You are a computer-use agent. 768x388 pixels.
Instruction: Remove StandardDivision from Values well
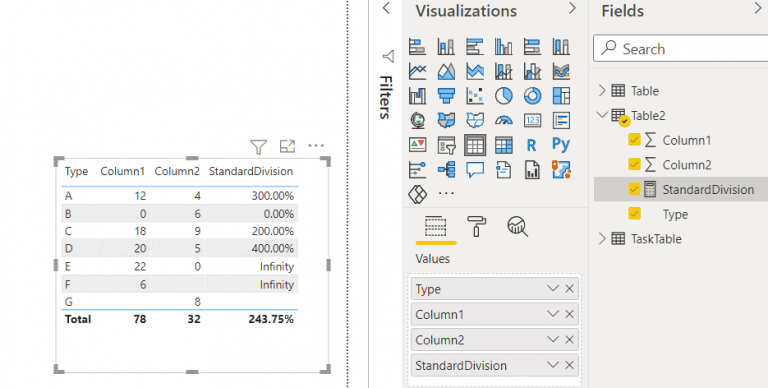(569, 365)
